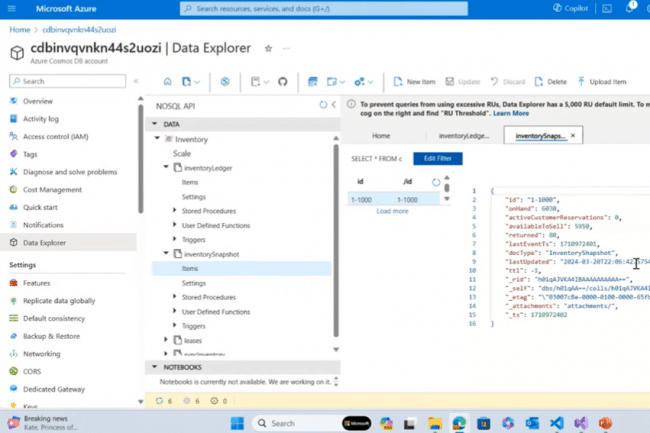The width and height of the screenshot is (650, 433).
Task: Click the left menu Search field
Action: [68, 81]
